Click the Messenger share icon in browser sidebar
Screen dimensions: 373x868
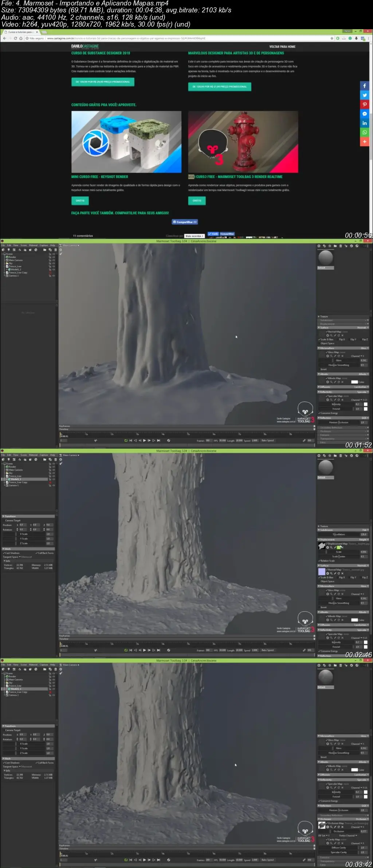pyautogui.click(x=365, y=114)
